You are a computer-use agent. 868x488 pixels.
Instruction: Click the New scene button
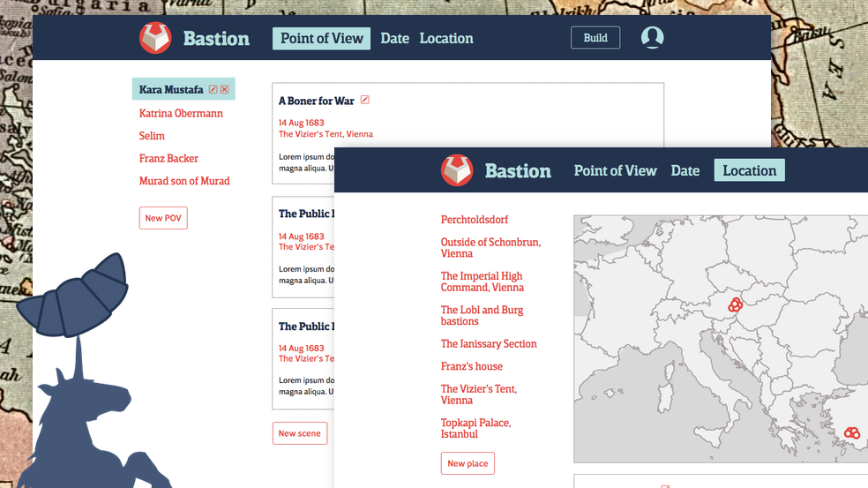tap(300, 433)
